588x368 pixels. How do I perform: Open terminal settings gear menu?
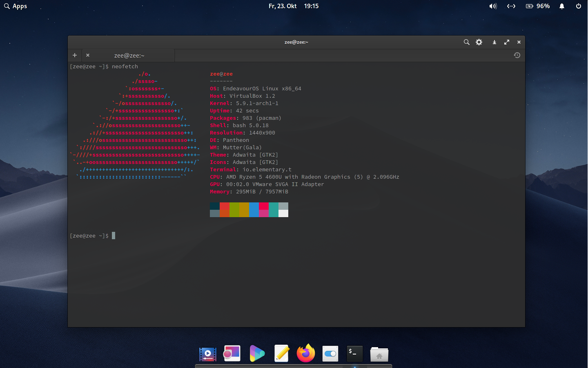pos(479,42)
